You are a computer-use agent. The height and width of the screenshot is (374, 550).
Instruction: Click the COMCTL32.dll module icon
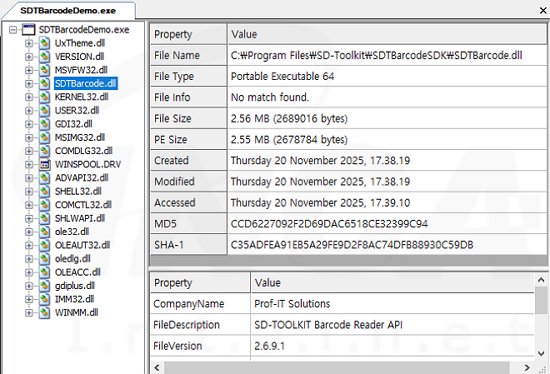coord(44,205)
